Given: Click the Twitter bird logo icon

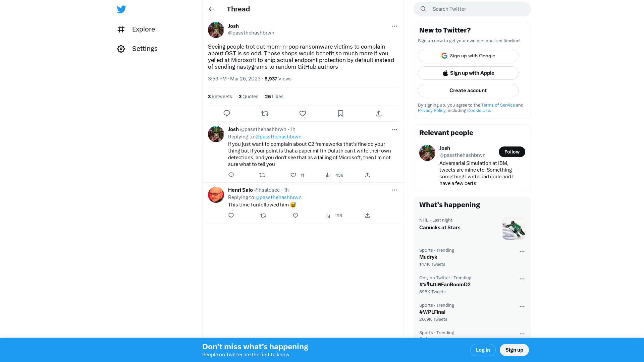Looking at the screenshot, I should click(121, 9).
